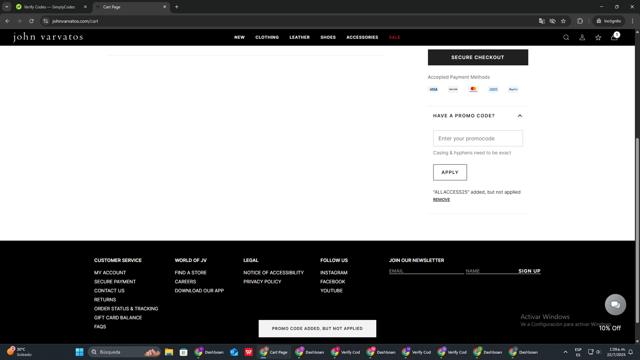Click the Visa payment method icon
This screenshot has width=640, height=360.
[x=433, y=89]
